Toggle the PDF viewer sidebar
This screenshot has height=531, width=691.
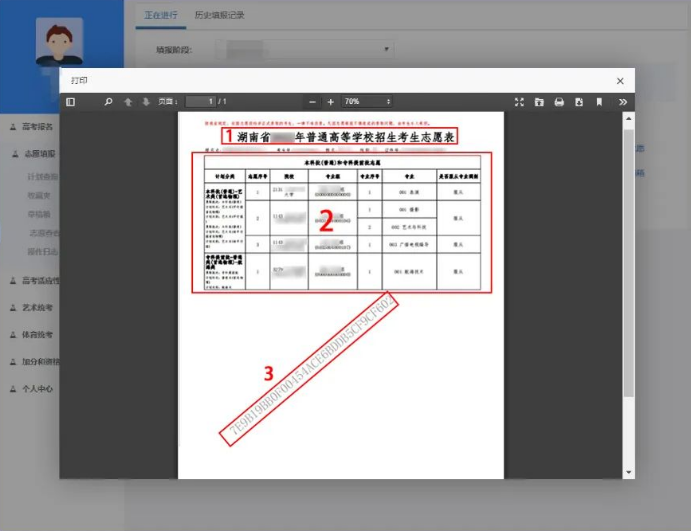(71, 102)
